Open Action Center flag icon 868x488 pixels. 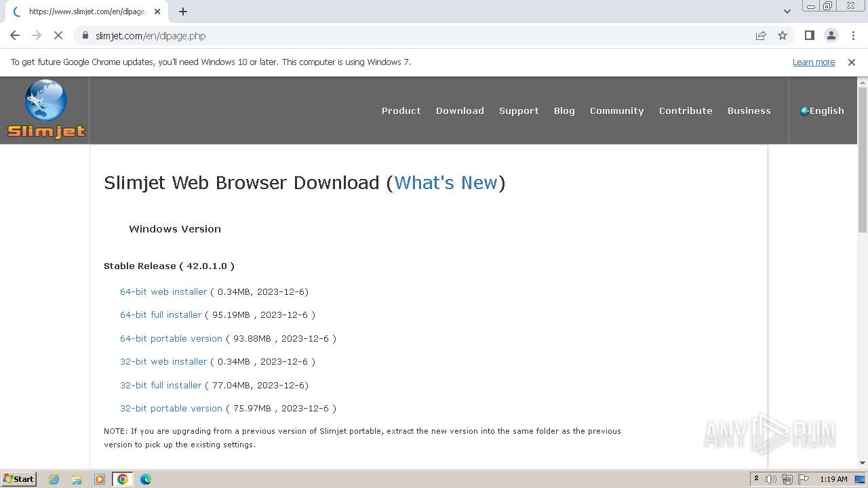click(804, 479)
